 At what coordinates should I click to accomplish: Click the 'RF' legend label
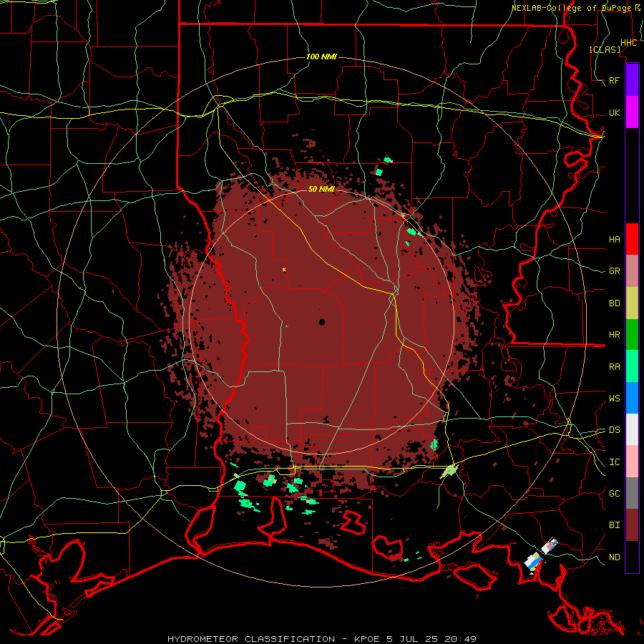614,80
